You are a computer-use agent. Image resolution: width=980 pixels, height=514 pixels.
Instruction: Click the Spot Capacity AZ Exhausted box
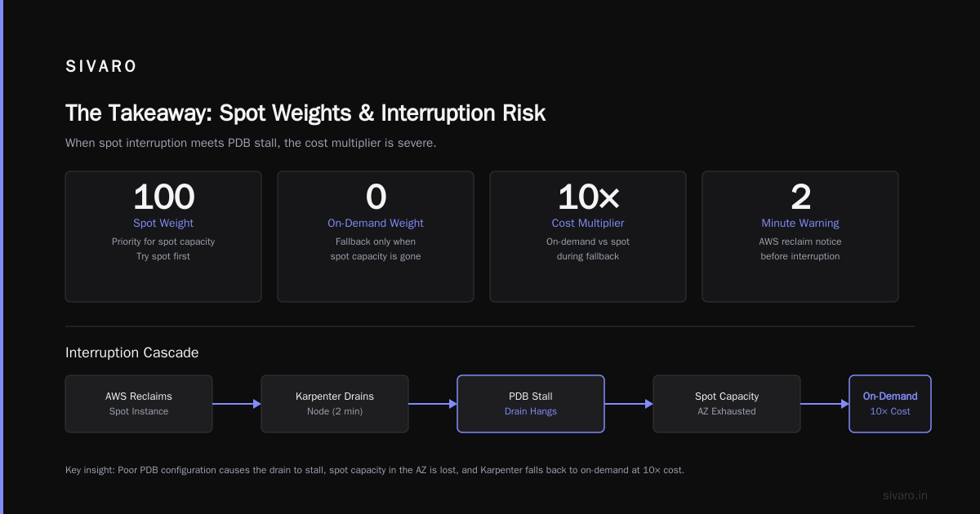coord(727,404)
